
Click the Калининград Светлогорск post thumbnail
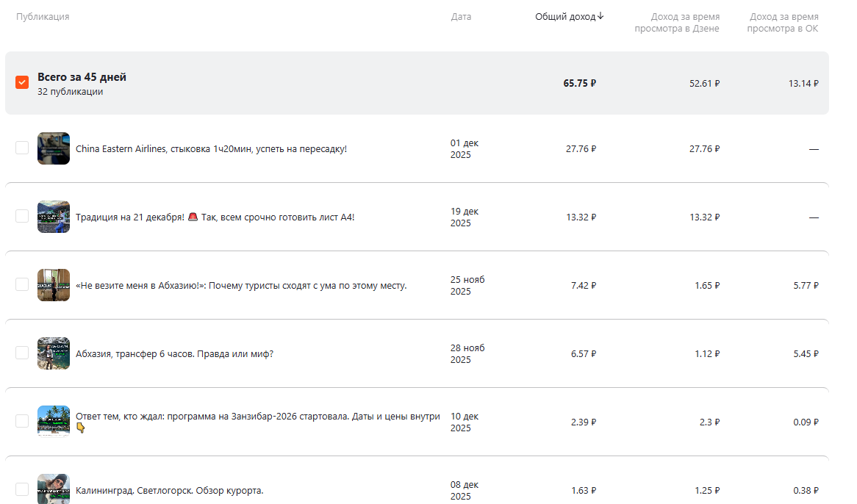(x=54, y=489)
